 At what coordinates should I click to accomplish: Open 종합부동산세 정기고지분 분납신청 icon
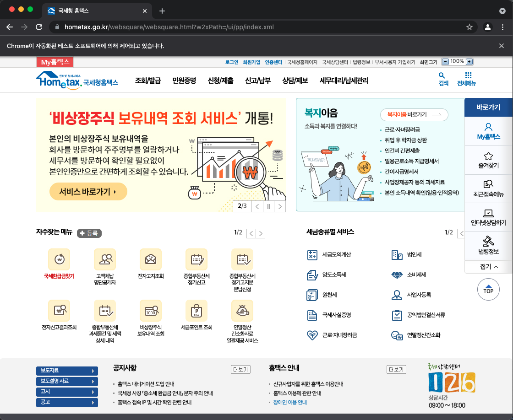coord(242,259)
